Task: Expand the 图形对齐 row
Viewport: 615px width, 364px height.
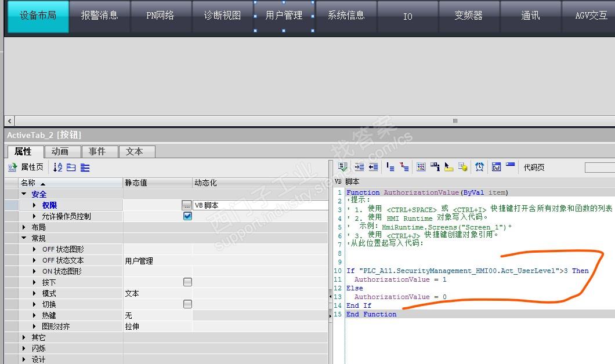Action: point(34,326)
